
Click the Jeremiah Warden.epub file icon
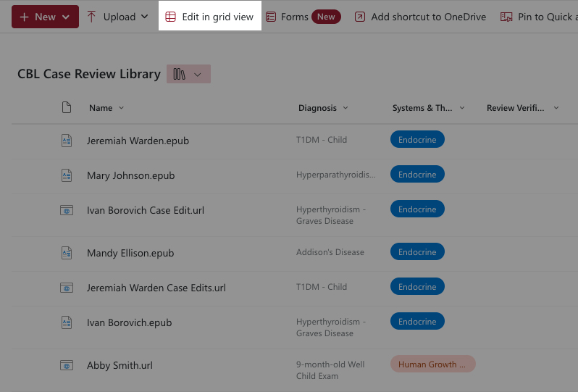tap(67, 141)
